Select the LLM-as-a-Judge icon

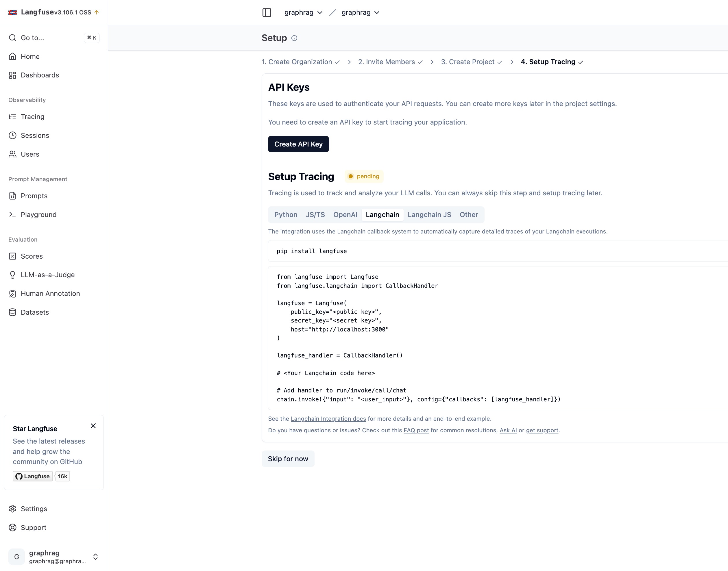[x=12, y=275]
